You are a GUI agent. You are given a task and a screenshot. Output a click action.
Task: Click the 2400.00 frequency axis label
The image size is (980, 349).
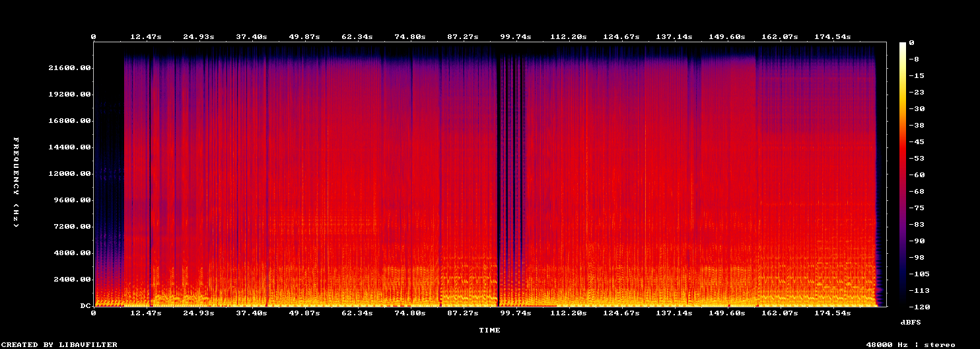(x=71, y=280)
